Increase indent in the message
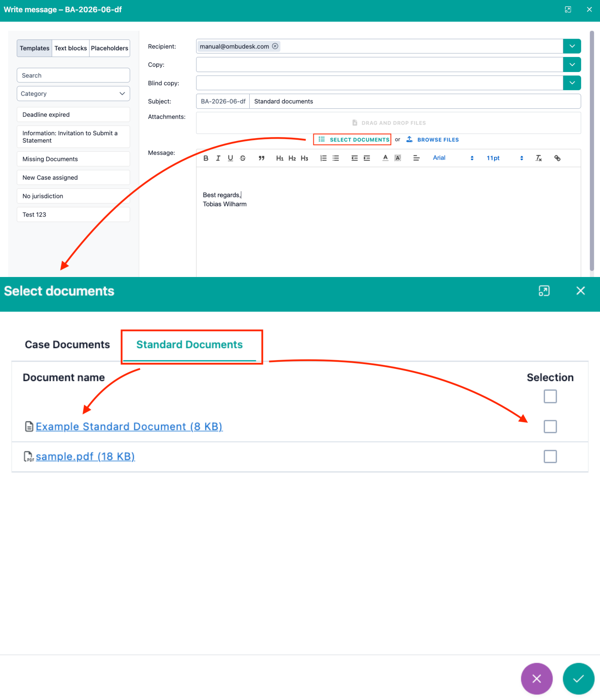This screenshot has height=700, width=600. point(367,158)
